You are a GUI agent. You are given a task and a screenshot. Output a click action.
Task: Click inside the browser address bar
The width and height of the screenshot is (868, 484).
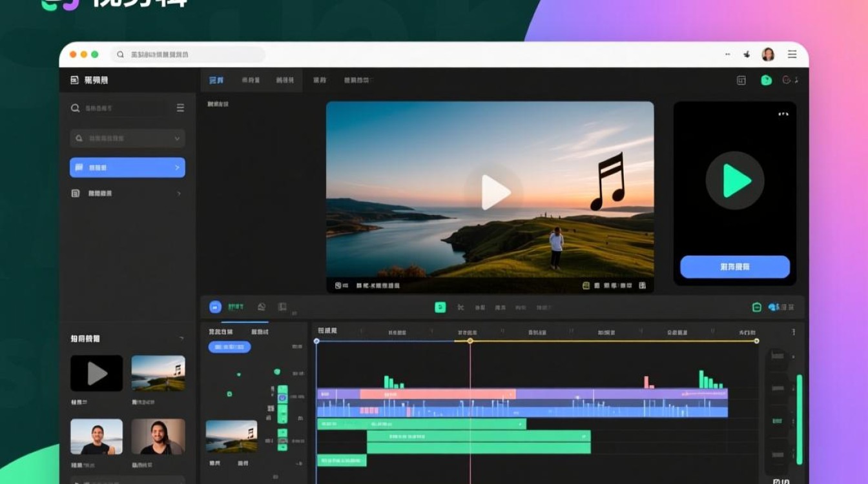click(x=188, y=55)
